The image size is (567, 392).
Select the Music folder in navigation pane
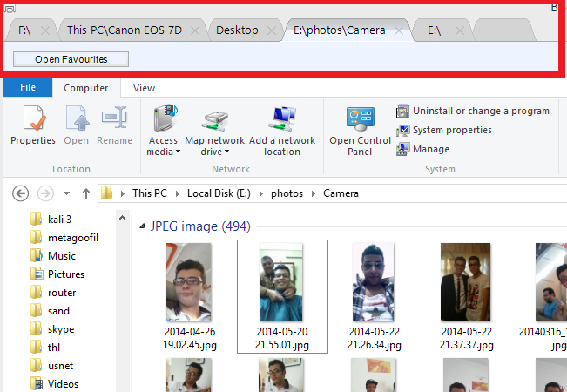point(61,256)
